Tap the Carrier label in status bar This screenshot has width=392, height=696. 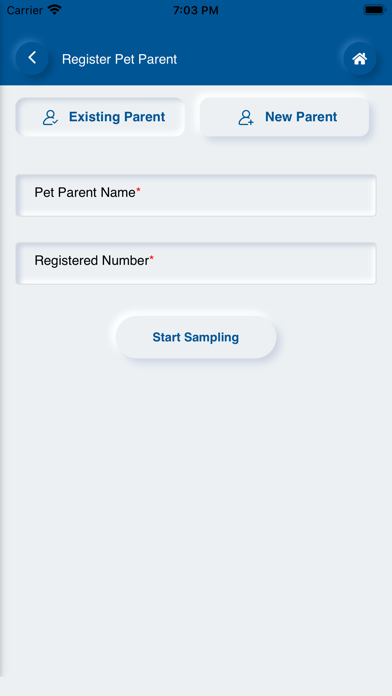pyautogui.click(x=24, y=10)
